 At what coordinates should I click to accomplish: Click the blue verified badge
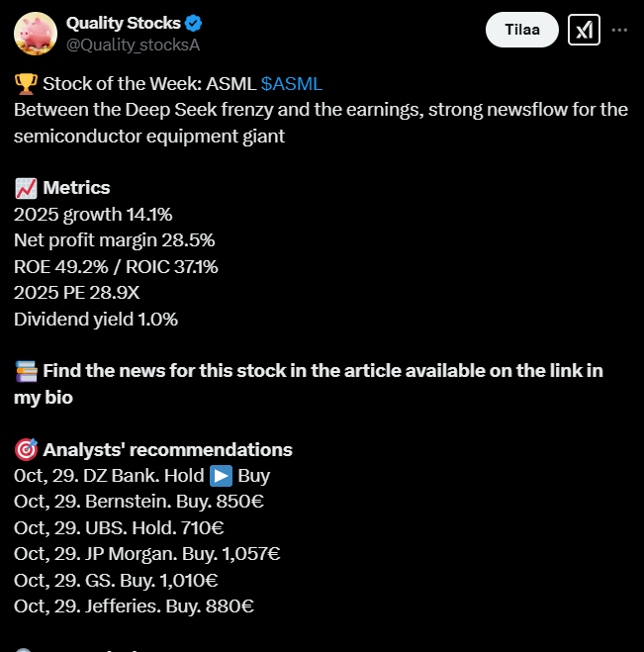197,23
